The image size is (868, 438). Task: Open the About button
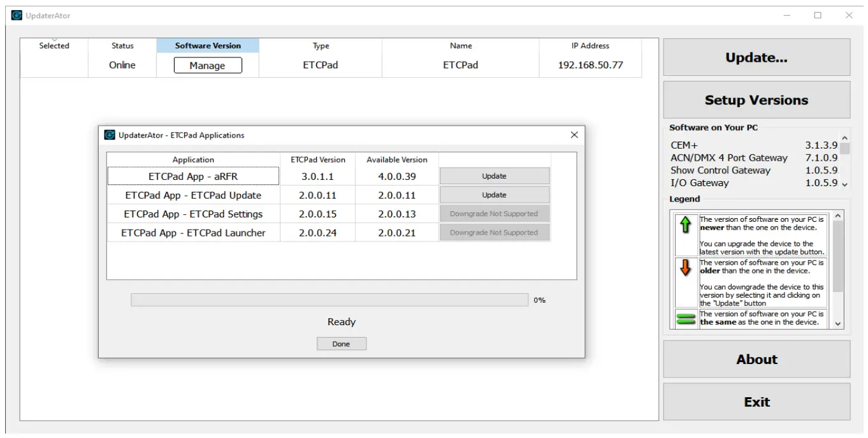756,360
